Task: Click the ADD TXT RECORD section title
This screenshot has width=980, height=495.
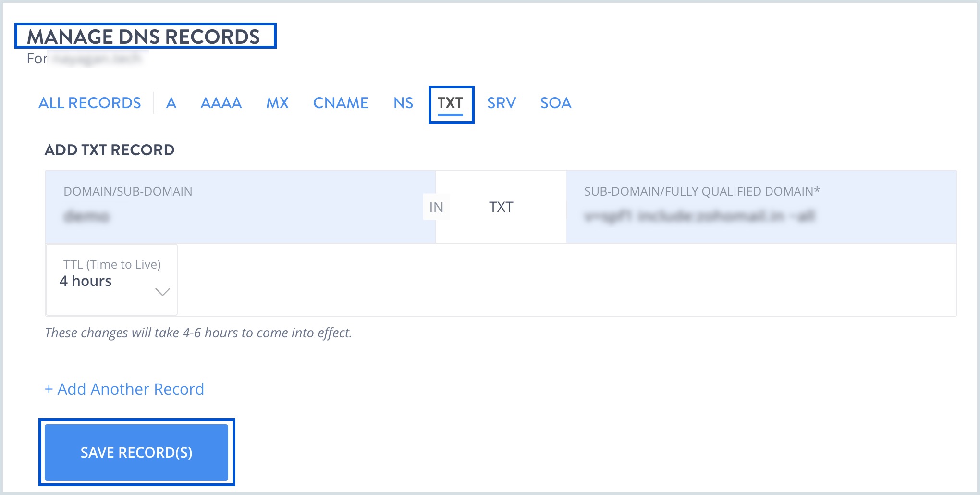Action: click(110, 150)
